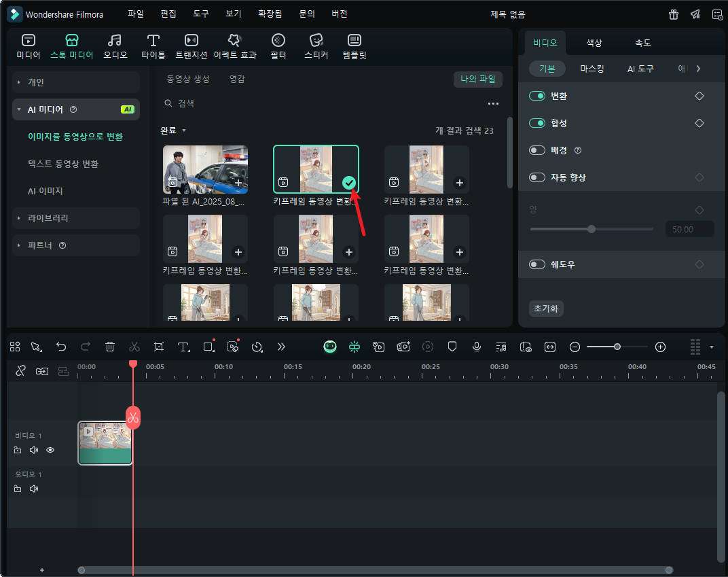Expand more tools with double-chevron in timeline toolbar
The height and width of the screenshot is (577, 728).
point(281,347)
